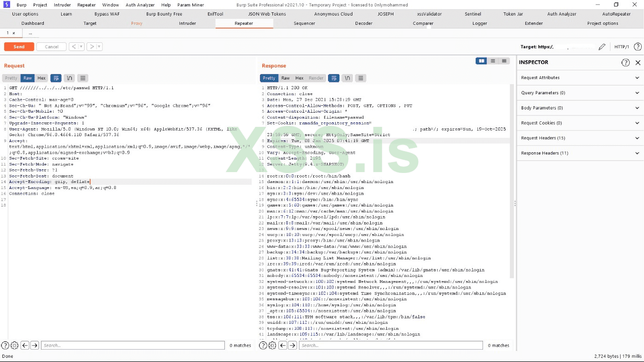Expand Query Parameters (0) section
Screen dimensions: 644x362
tap(580, 93)
